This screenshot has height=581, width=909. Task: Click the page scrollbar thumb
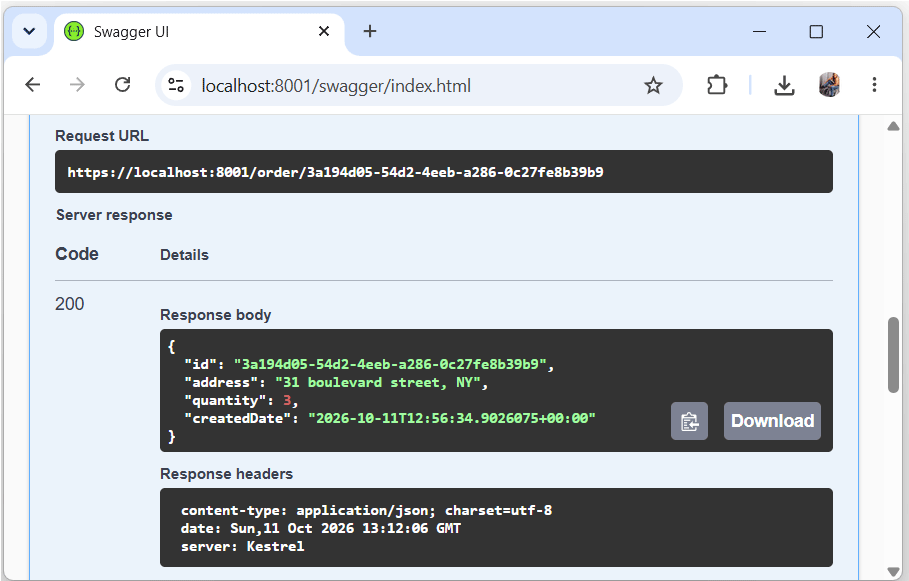pos(893,355)
